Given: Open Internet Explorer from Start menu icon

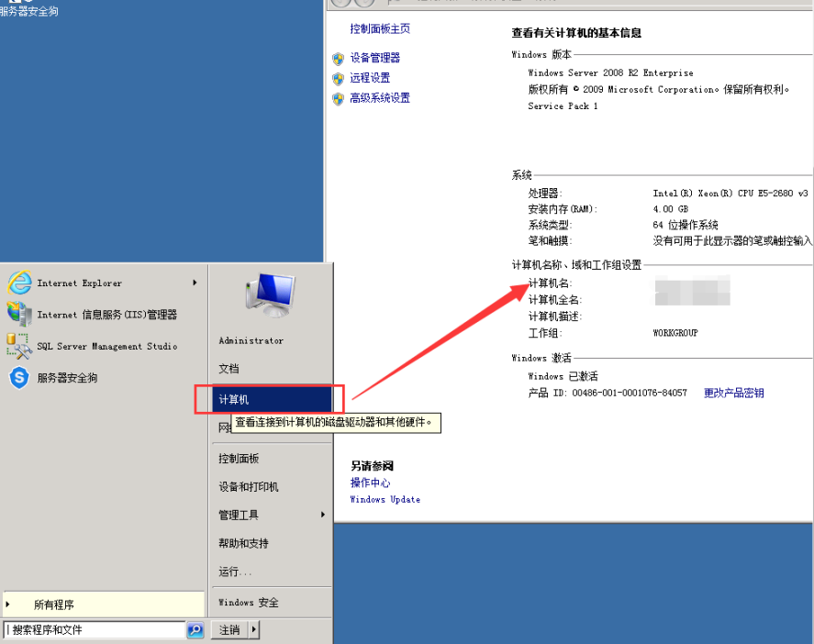Looking at the screenshot, I should tap(19, 283).
